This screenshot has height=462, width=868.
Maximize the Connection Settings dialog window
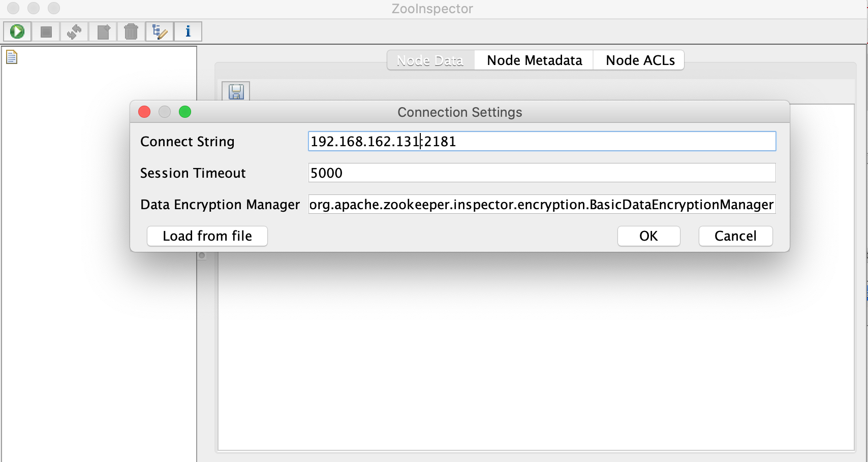(x=185, y=112)
